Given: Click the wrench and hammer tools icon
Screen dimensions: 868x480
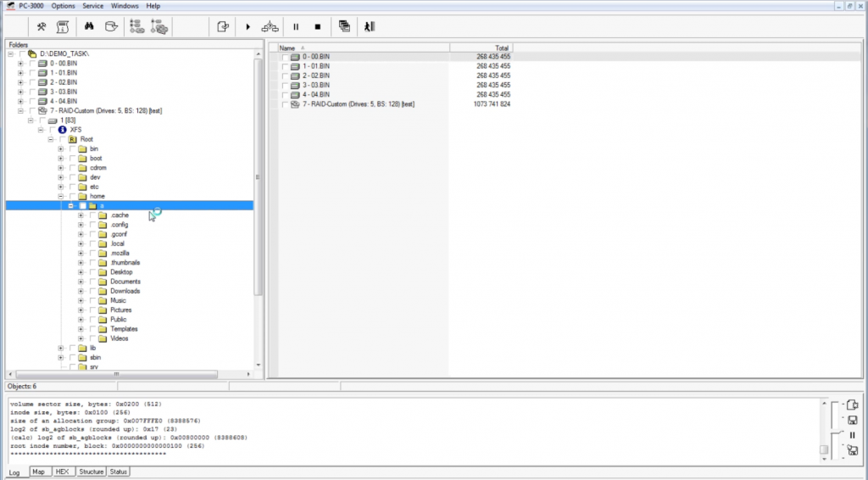Looking at the screenshot, I should [40, 26].
